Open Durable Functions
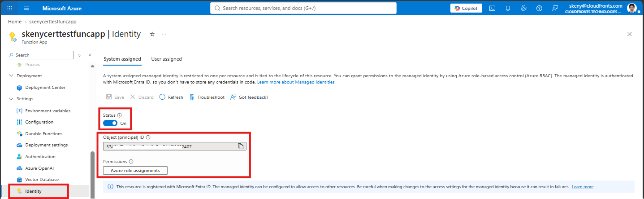Image resolution: width=644 pixels, height=199 pixels. tap(45, 133)
